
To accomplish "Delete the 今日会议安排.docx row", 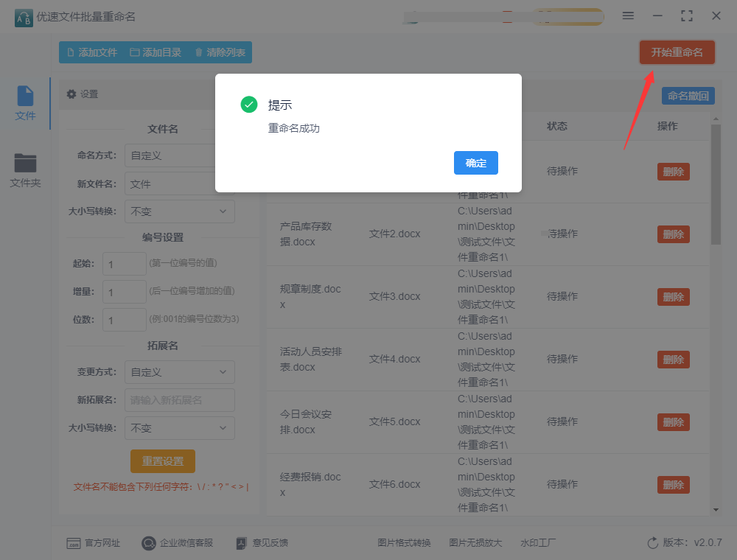I will 673,422.
